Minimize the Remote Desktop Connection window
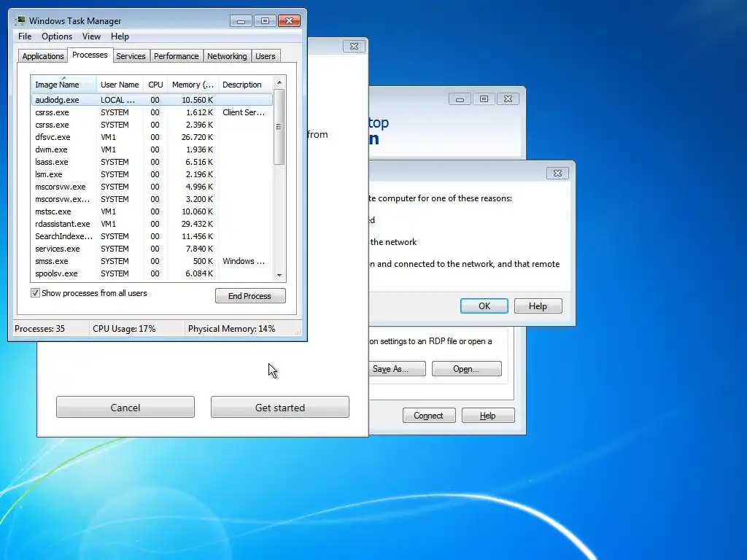The height and width of the screenshot is (560, 747). click(460, 99)
